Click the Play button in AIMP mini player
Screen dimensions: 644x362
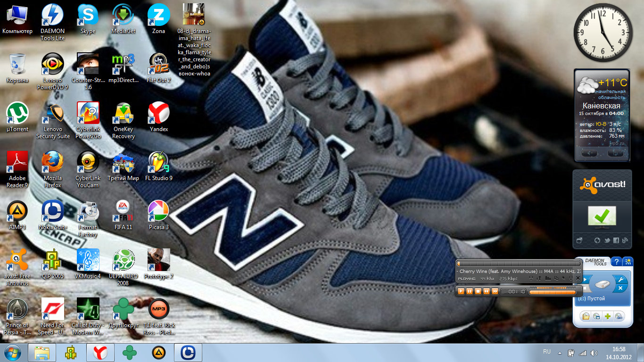461,291
